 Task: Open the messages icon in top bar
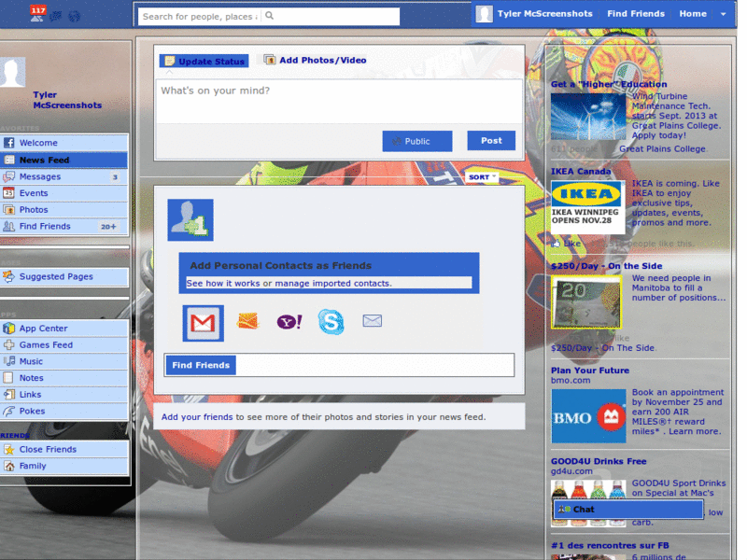(56, 16)
